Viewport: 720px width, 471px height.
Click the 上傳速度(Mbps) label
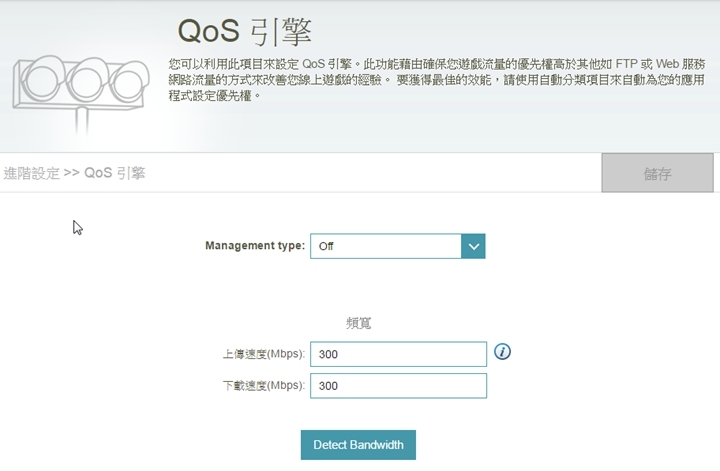click(x=264, y=354)
